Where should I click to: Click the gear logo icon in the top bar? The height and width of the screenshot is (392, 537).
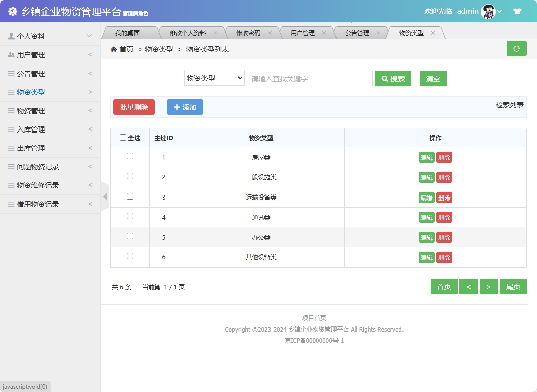(12, 11)
